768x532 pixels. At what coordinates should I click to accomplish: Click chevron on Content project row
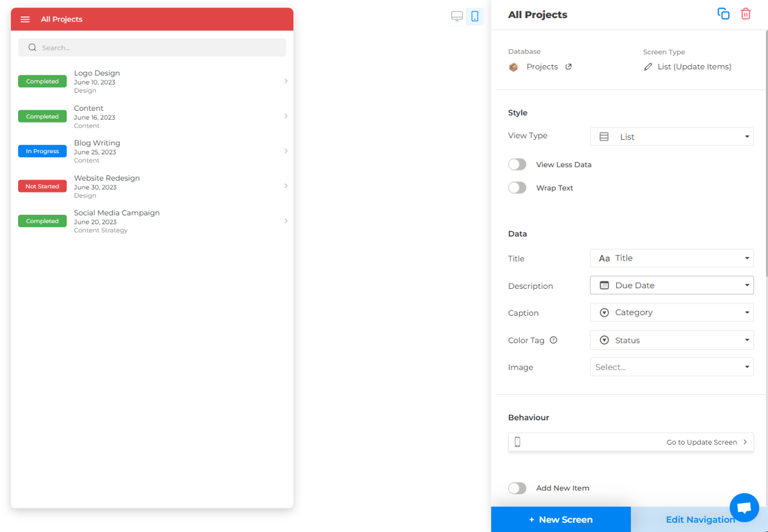tap(286, 116)
